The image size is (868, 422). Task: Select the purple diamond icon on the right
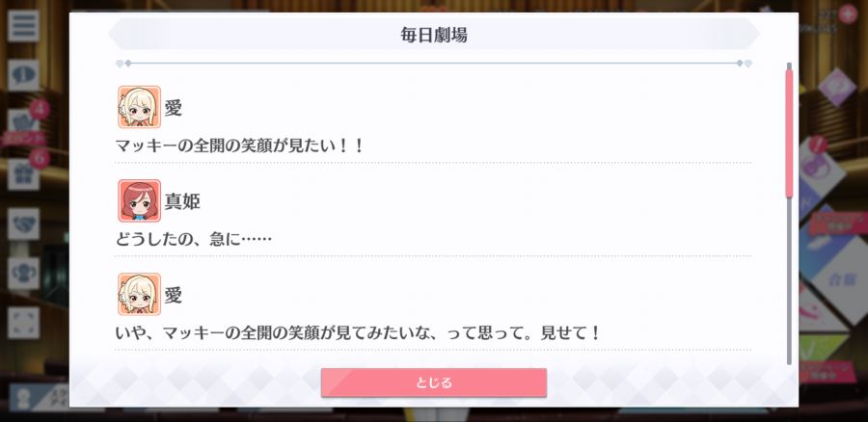pyautogui.click(x=836, y=87)
